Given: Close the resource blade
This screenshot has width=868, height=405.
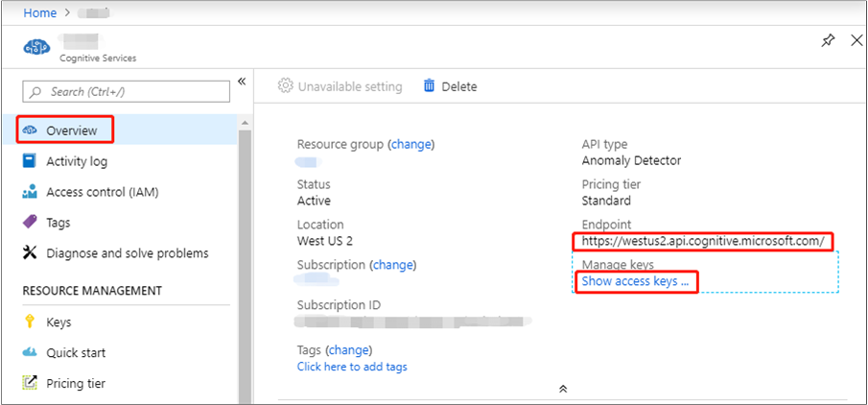Looking at the screenshot, I should coord(856,40).
